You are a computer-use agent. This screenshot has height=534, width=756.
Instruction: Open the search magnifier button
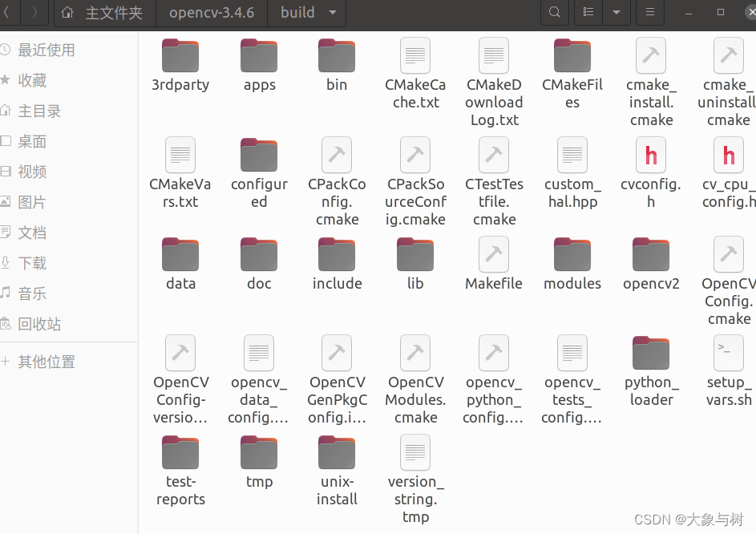(555, 12)
